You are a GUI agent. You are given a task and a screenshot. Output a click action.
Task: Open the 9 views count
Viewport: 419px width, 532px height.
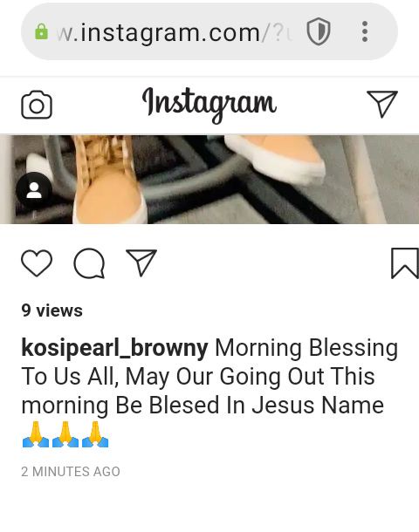pos(52,310)
